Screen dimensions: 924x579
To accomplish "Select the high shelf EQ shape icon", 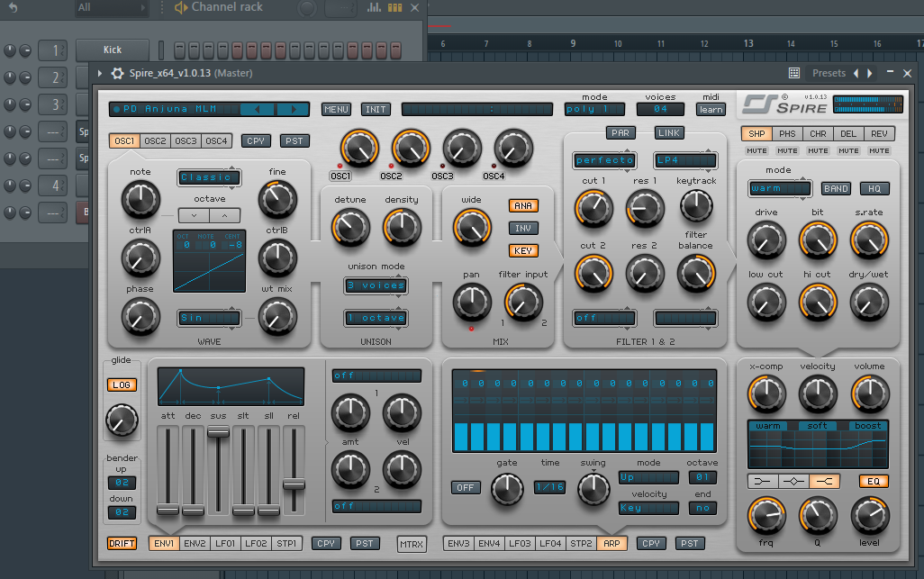I will [824, 481].
